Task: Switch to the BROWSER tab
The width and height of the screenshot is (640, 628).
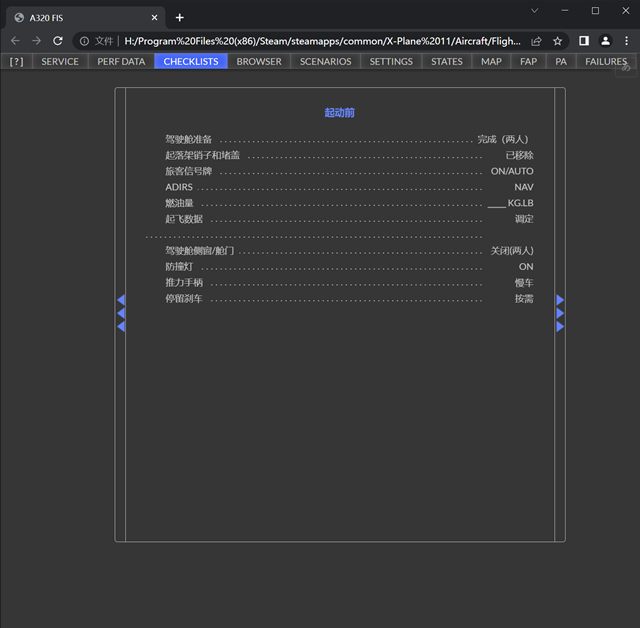Action: point(259,61)
